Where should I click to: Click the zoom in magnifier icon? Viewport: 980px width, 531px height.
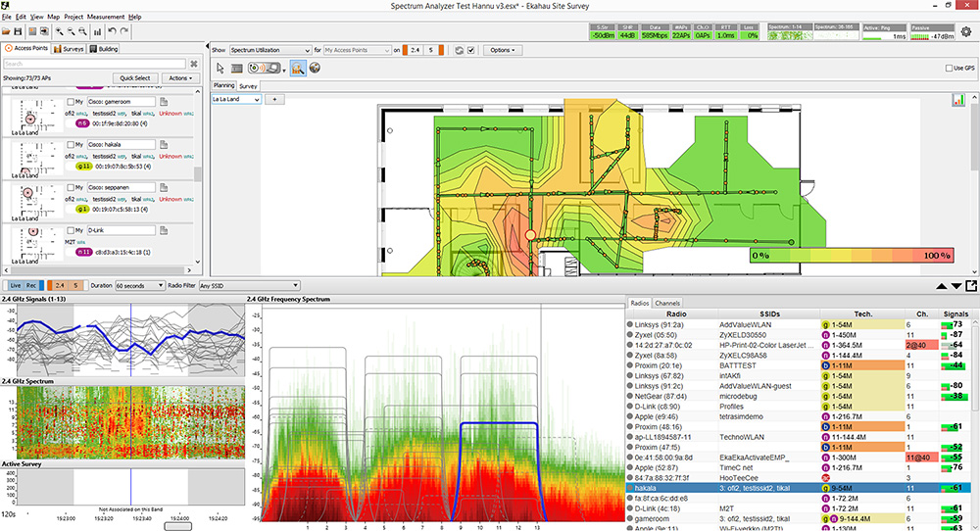(x=60, y=31)
